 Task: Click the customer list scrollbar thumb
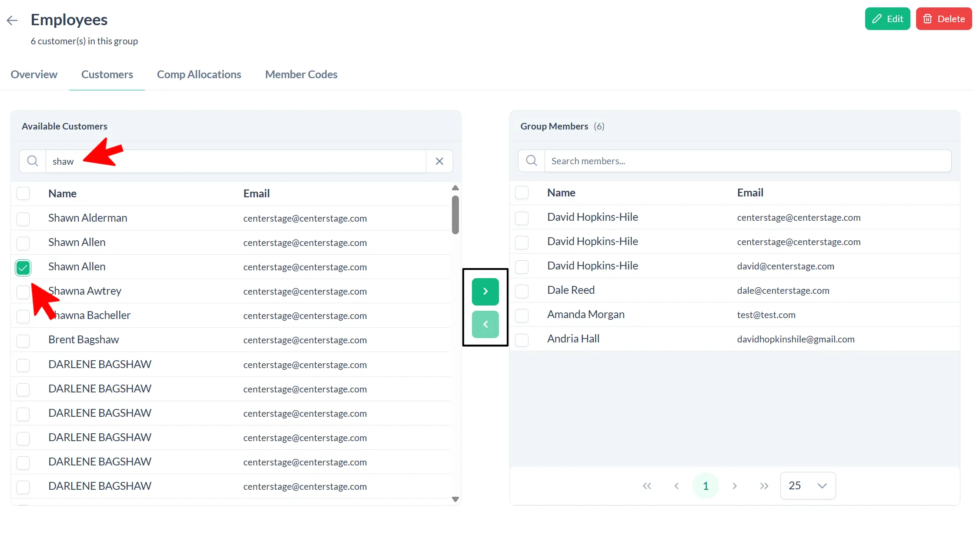click(455, 215)
